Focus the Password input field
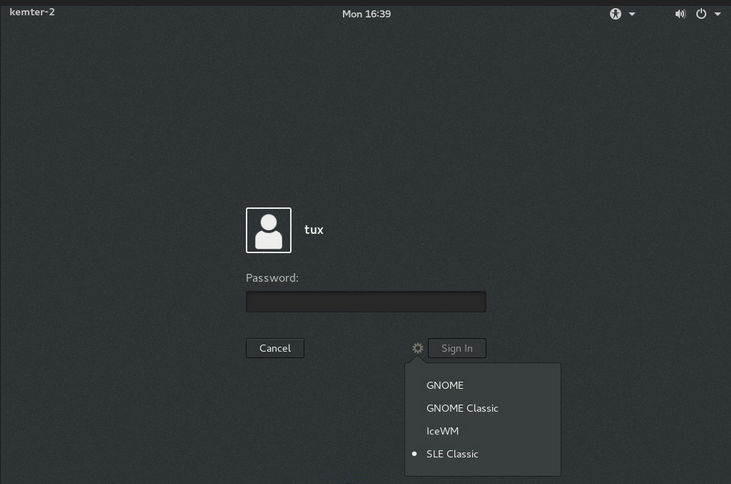 366,302
